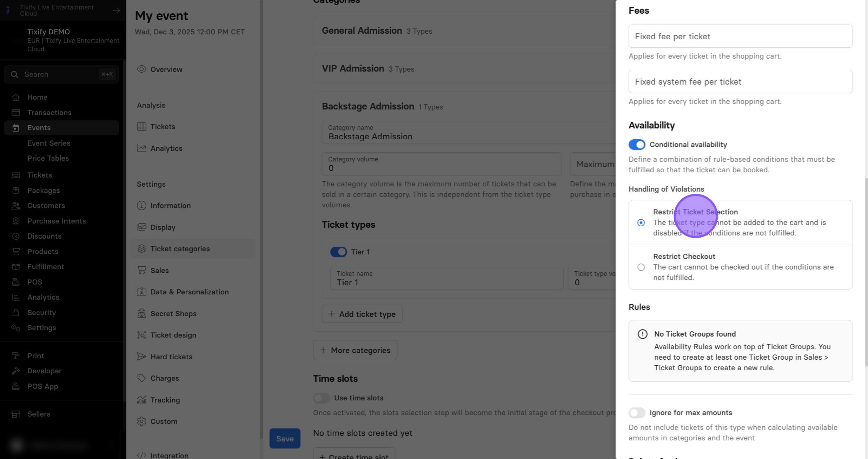Open the Ticket categories settings page

(193, 249)
